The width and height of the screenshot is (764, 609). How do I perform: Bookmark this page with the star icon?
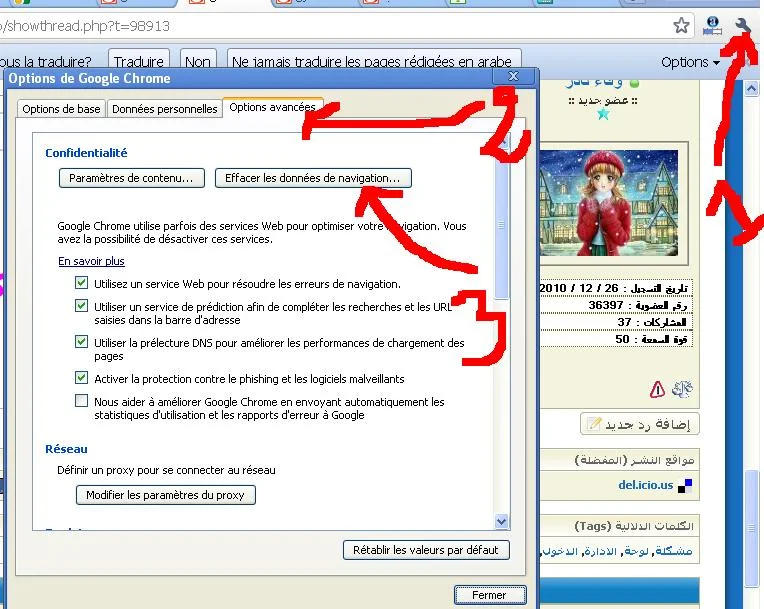tap(681, 26)
